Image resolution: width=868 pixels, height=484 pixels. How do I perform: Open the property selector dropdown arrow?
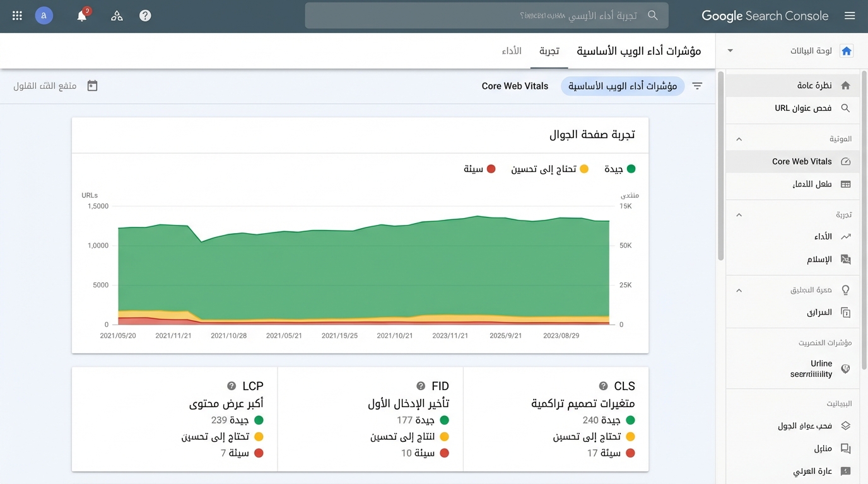[x=730, y=50]
